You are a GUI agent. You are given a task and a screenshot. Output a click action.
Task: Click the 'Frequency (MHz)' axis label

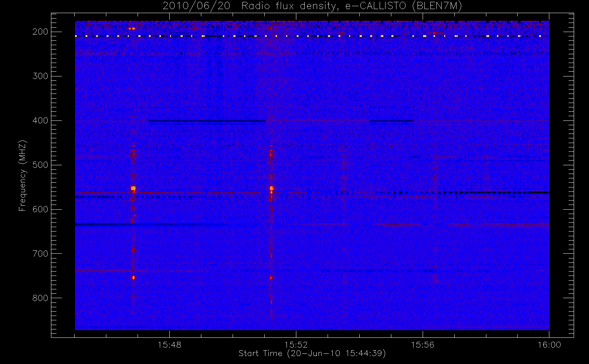pyautogui.click(x=23, y=176)
